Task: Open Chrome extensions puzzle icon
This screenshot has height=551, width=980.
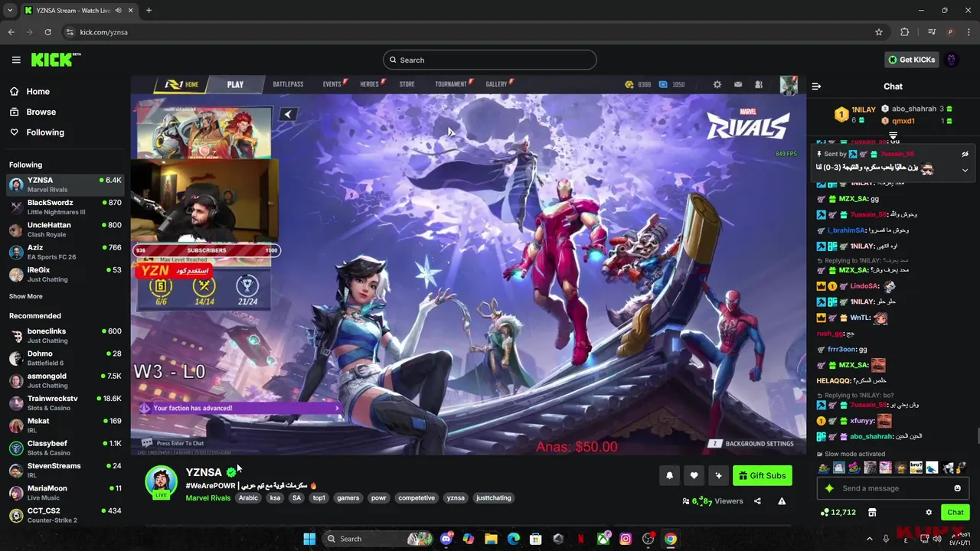Action: (905, 32)
